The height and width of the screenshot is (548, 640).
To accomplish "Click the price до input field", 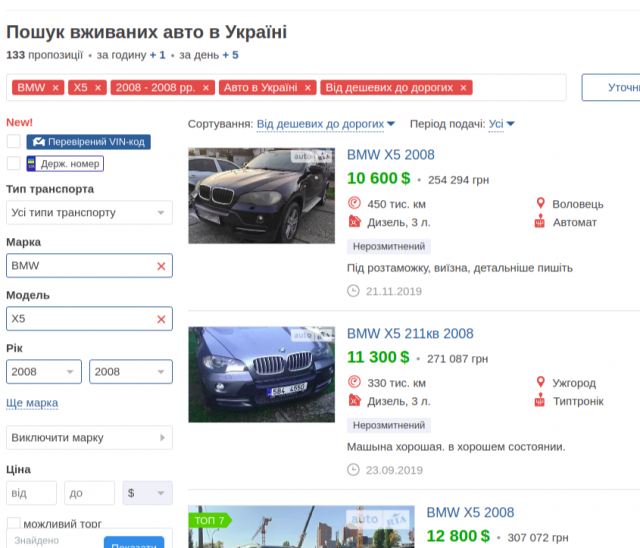I will tap(89, 493).
